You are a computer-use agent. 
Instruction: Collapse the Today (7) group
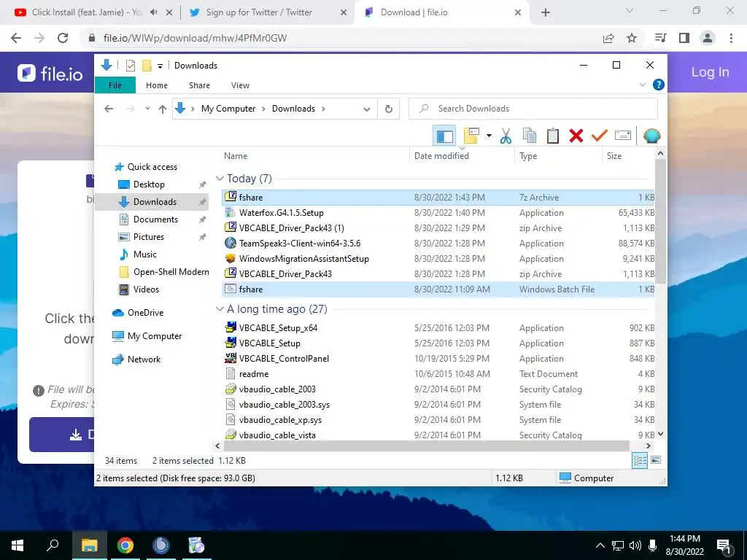point(220,179)
